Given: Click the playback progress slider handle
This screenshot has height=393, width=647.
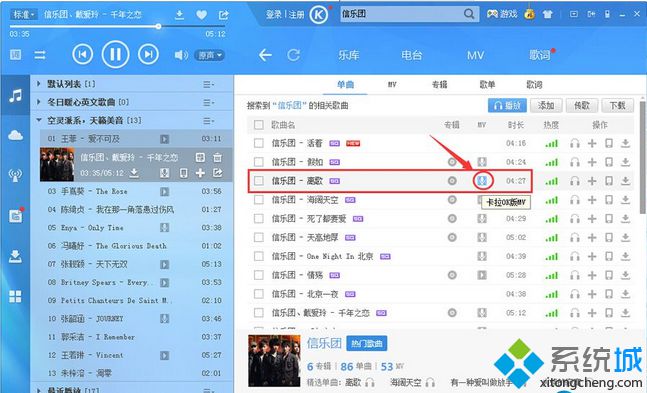Looking at the screenshot, I should point(158,26).
